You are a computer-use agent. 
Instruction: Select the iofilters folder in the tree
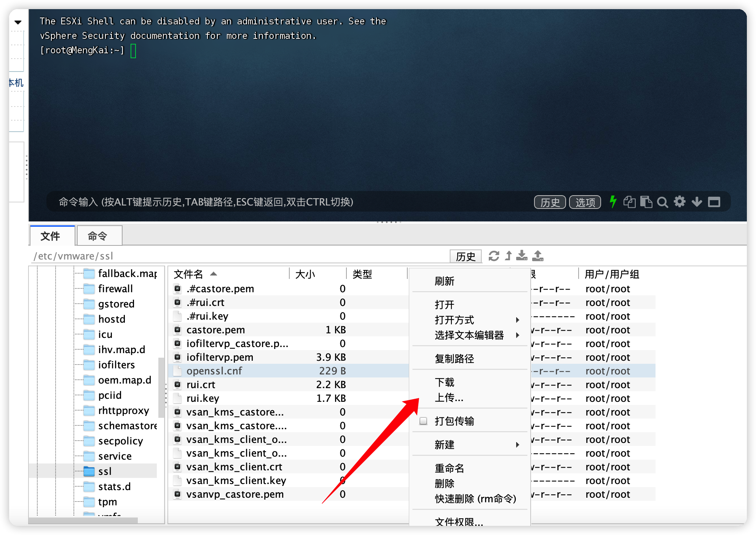pos(116,365)
